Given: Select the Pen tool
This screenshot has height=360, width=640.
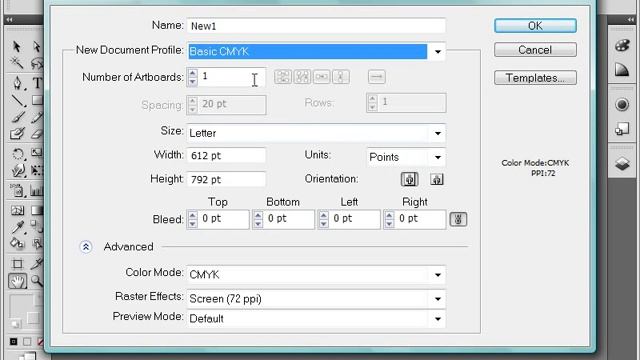Looking at the screenshot, I should [17, 83].
